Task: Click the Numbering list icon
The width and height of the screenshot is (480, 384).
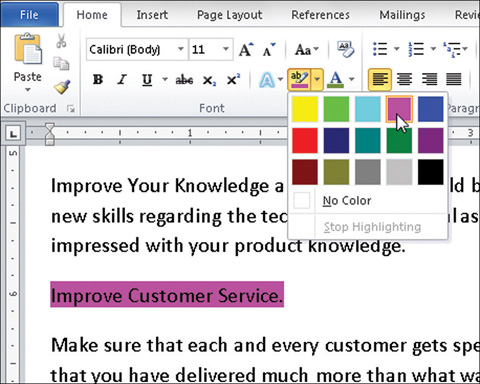Action: [x=416, y=49]
